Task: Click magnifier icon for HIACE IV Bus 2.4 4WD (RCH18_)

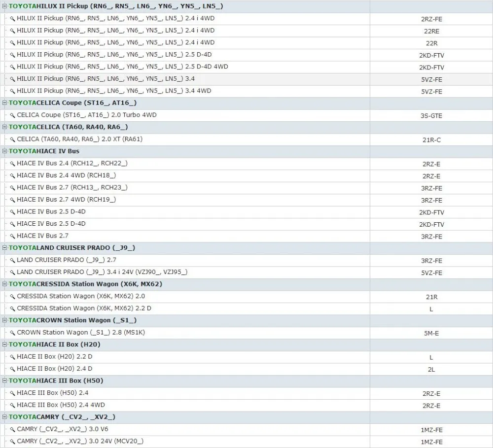Action: [12, 176]
